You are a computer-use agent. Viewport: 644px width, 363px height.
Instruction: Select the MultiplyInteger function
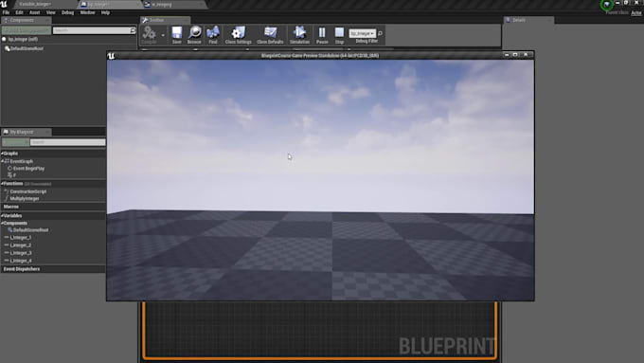25,199
